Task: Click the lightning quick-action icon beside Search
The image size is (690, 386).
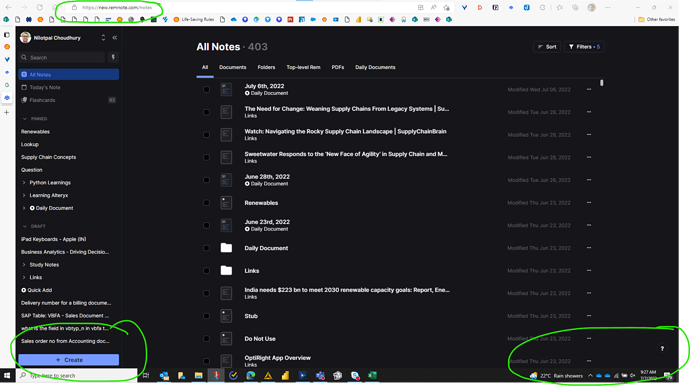Action: pyautogui.click(x=113, y=57)
